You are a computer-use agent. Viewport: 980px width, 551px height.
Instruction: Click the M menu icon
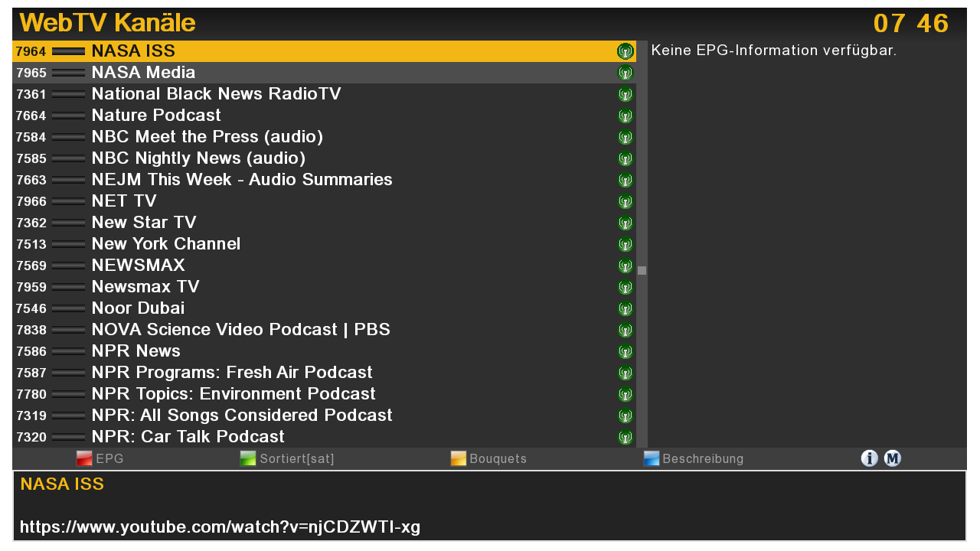coord(893,458)
